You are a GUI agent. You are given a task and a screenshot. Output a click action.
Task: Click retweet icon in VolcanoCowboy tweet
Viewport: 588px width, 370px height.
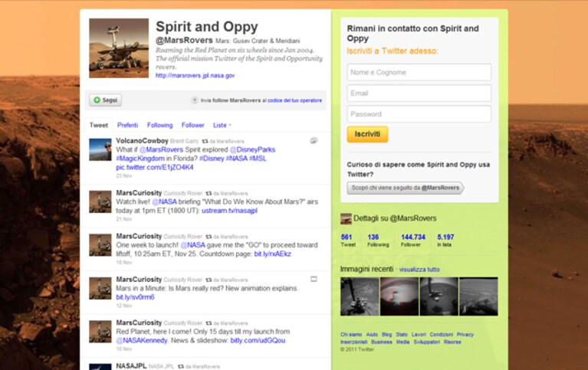pos(205,141)
